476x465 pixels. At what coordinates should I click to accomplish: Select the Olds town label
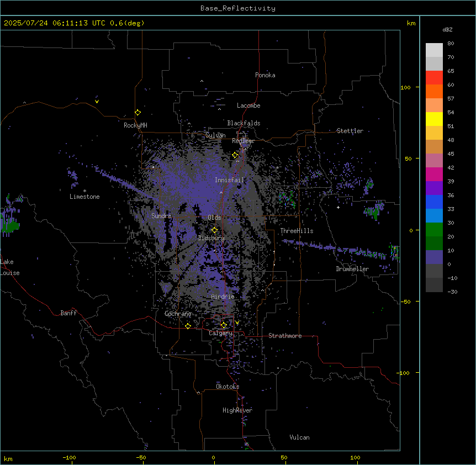[x=214, y=218]
